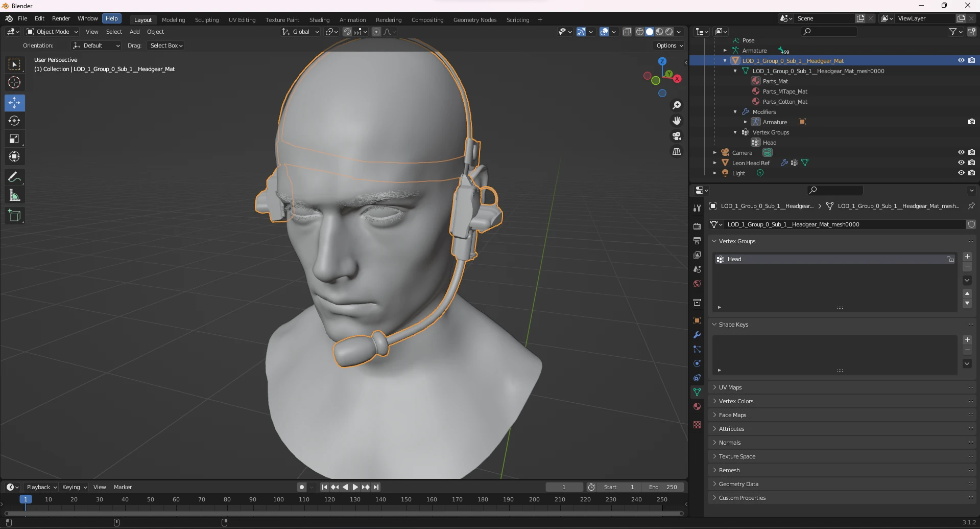Disable rendering for Leon Head Ref
The image size is (980, 529).
pyautogui.click(x=971, y=163)
